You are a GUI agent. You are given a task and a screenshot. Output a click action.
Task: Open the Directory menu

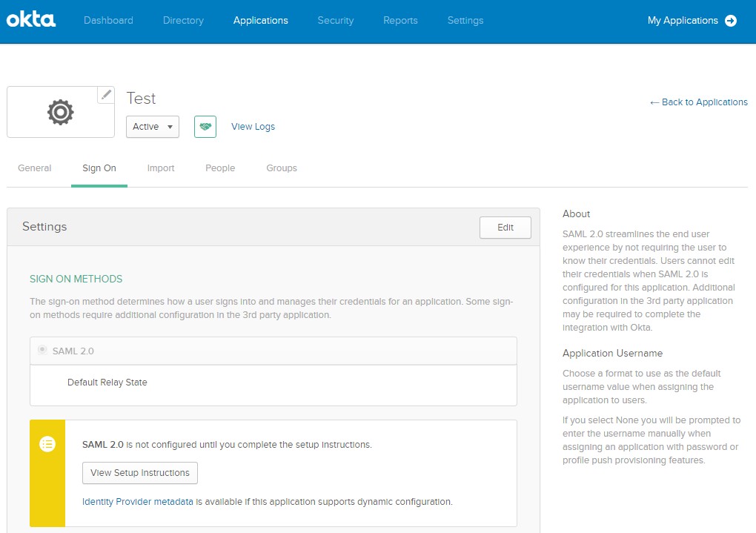183,20
